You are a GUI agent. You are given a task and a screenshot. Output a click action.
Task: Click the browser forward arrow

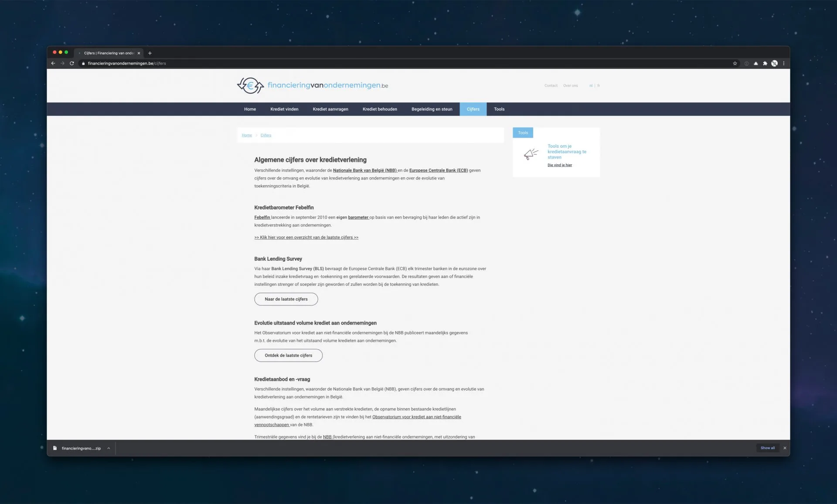[x=62, y=63]
